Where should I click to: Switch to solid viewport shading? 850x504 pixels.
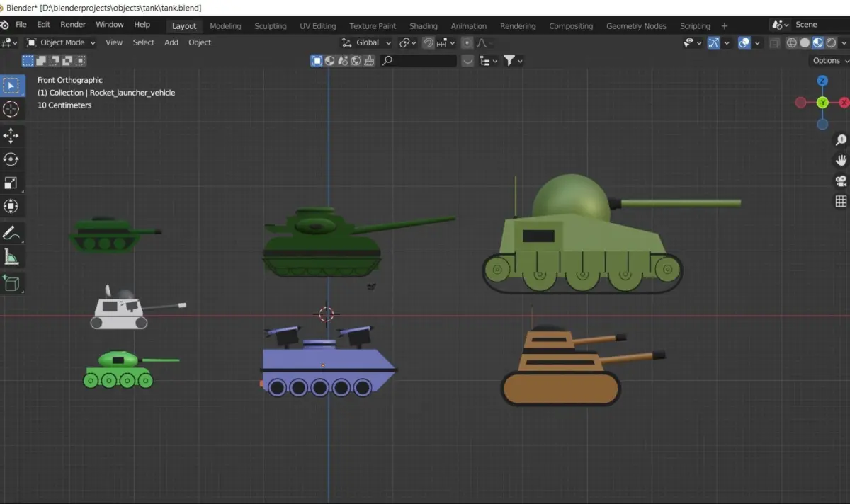click(x=805, y=42)
